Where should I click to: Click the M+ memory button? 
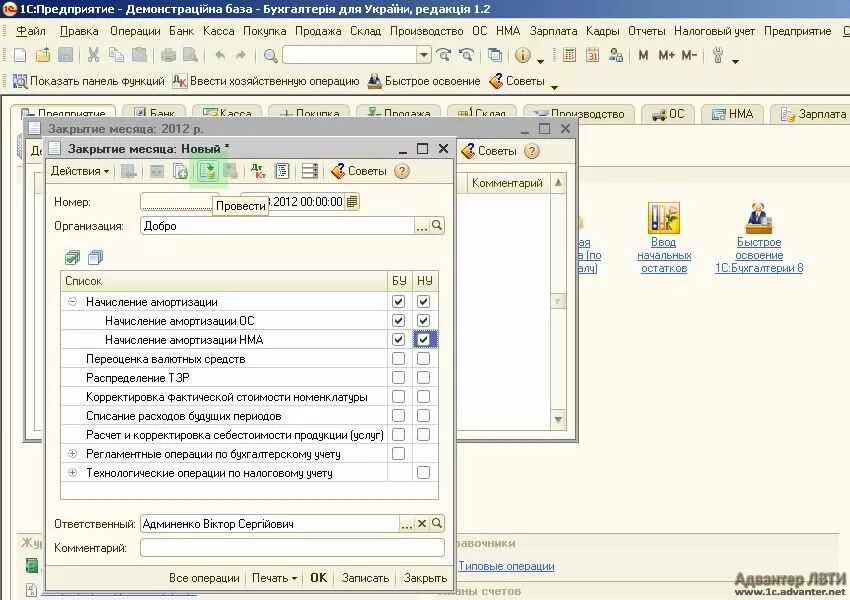666,55
